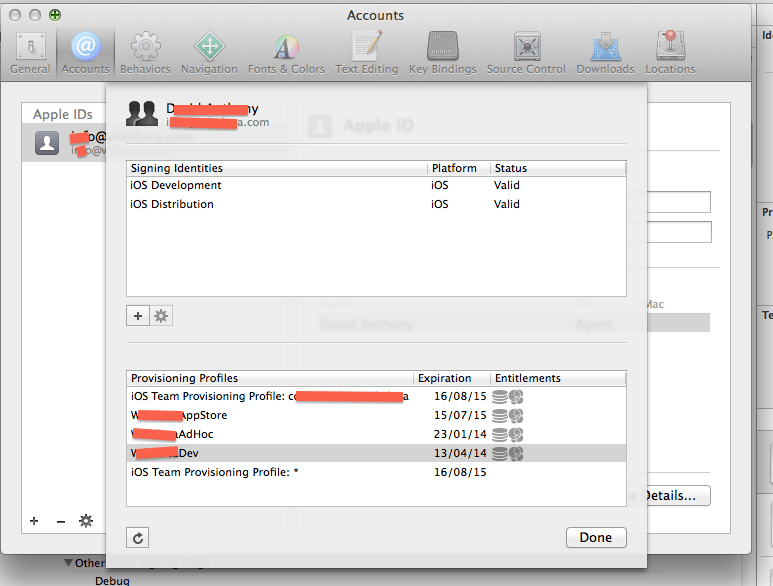Open signing identities gear menu
773x586 pixels.
161,316
